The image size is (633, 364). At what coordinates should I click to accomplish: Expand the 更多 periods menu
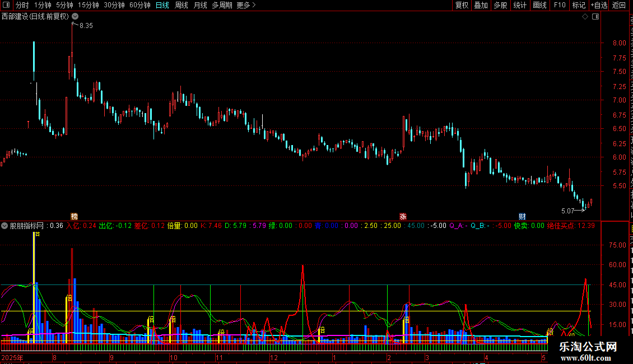tap(246, 5)
